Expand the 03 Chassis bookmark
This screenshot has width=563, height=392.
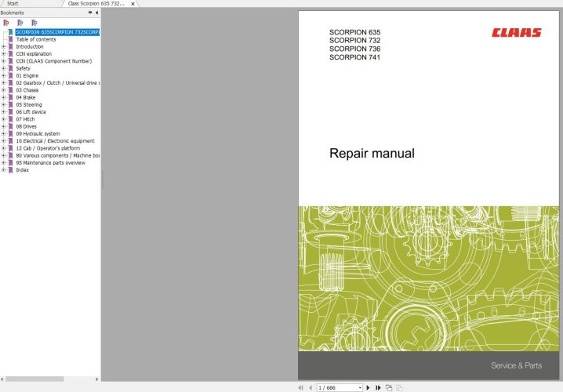(x=3, y=90)
